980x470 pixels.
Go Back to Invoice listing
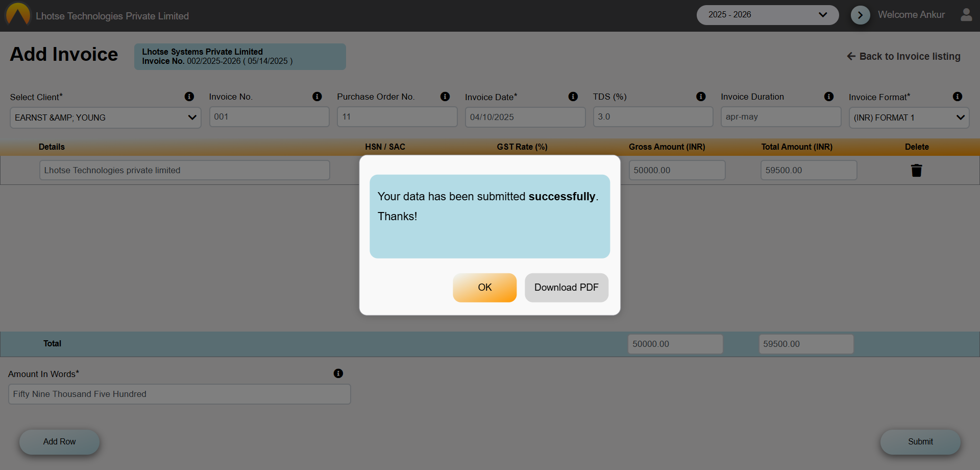click(903, 56)
